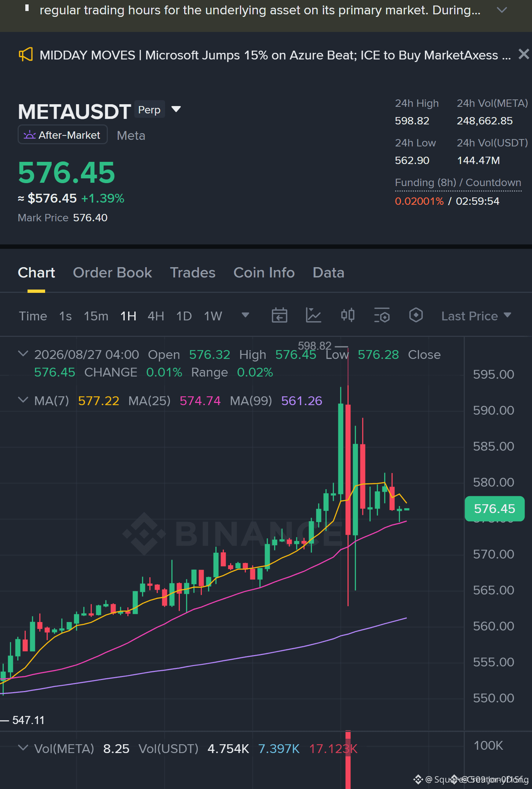Viewport: 532px width, 789px height.
Task: Switch to the Order Book tab
Action: pyautogui.click(x=112, y=273)
